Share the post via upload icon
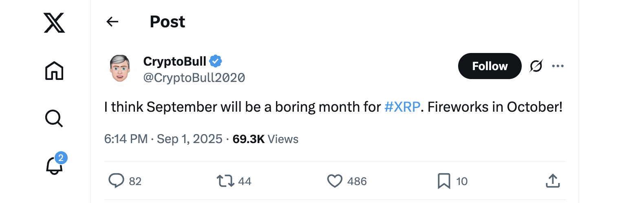Screen dimensions: 644x203 tap(553, 181)
